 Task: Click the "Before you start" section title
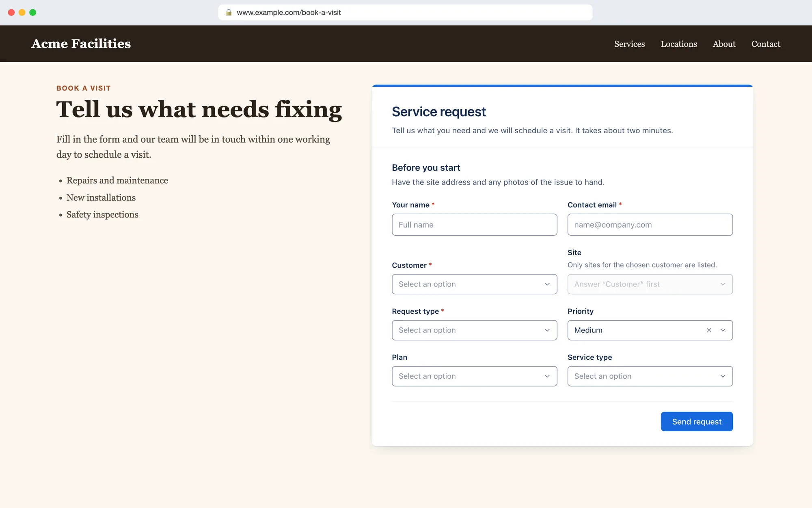pos(426,167)
